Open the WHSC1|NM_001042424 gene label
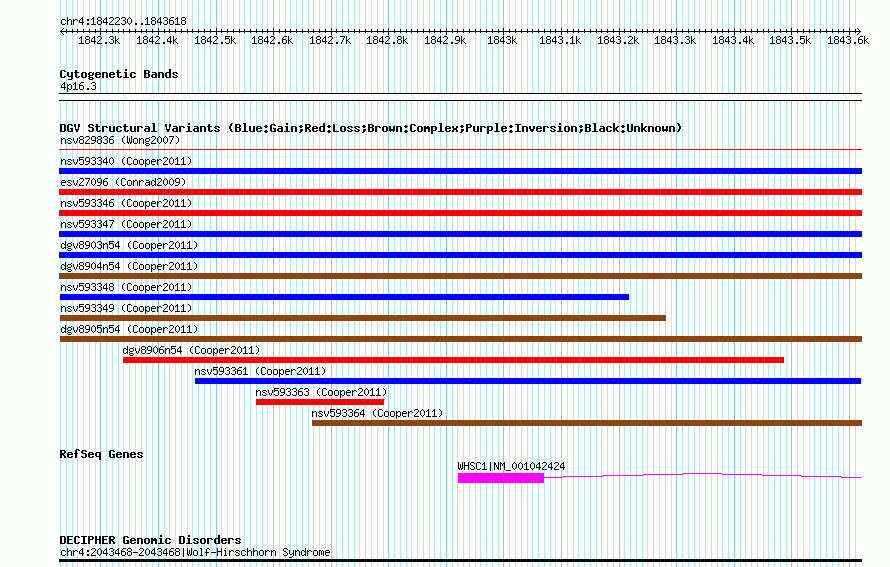The image size is (890, 567). point(511,466)
